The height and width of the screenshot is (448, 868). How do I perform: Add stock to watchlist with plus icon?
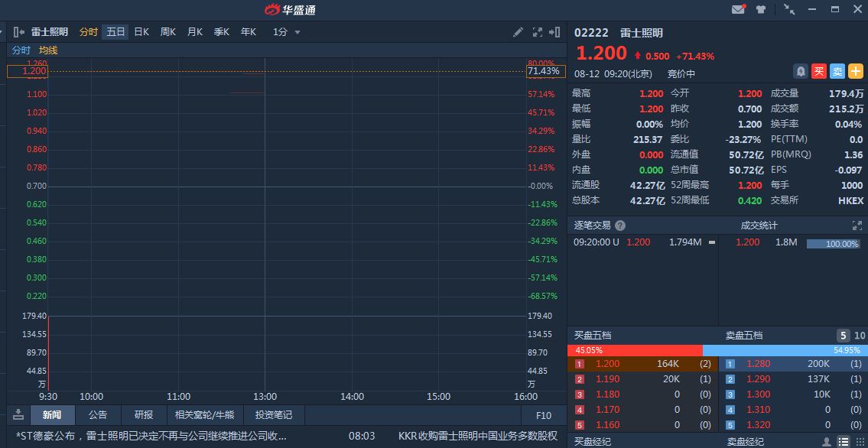856,71
